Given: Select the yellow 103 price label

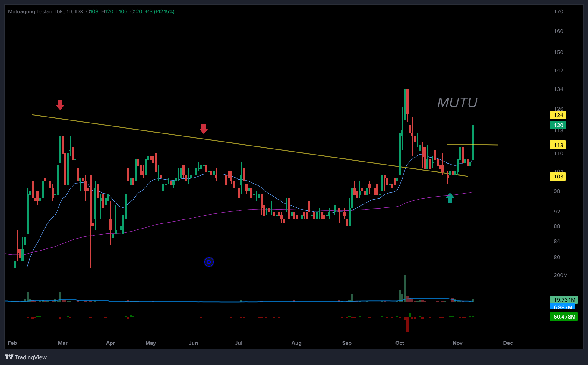Looking at the screenshot, I should [558, 177].
